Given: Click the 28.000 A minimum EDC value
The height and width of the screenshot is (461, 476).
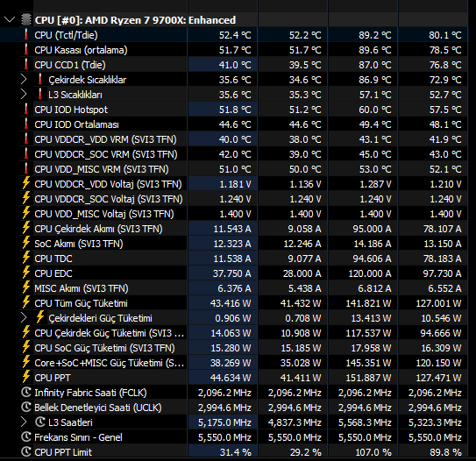Looking at the screenshot, I should (x=302, y=273).
